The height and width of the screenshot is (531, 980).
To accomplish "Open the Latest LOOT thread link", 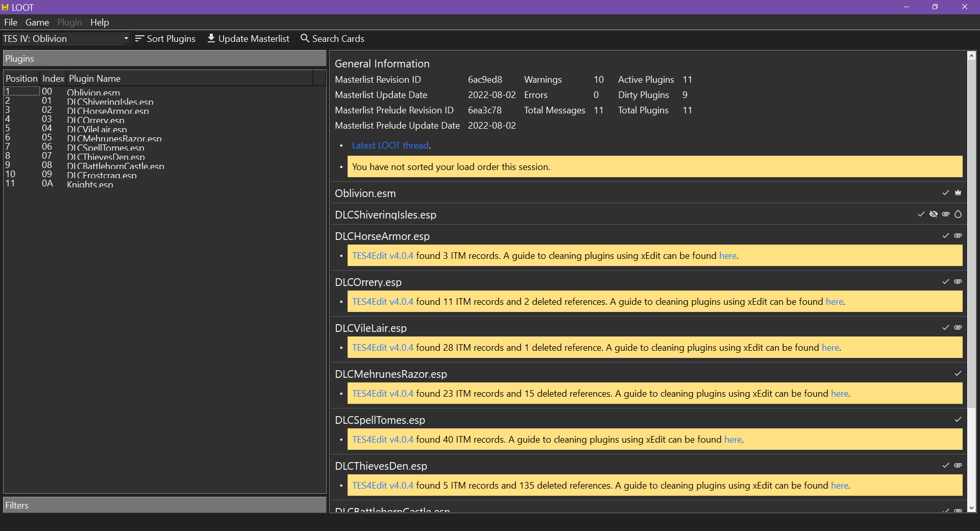I will coord(389,146).
